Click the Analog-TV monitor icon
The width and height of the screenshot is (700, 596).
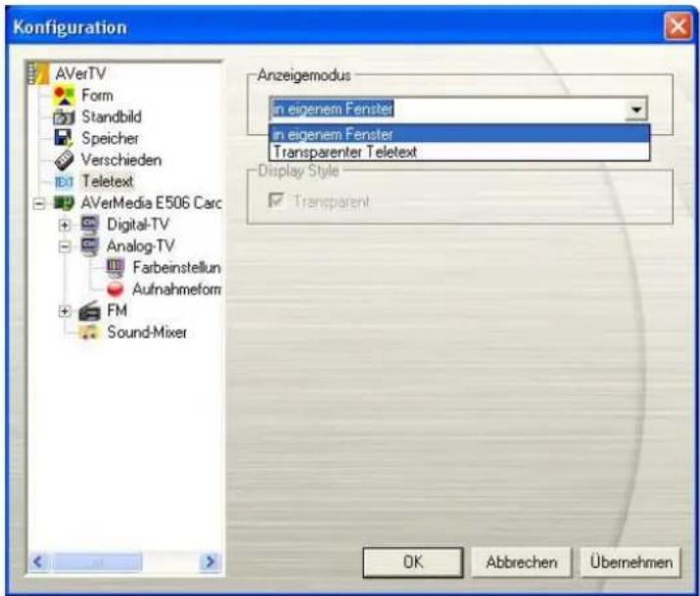[x=90, y=247]
